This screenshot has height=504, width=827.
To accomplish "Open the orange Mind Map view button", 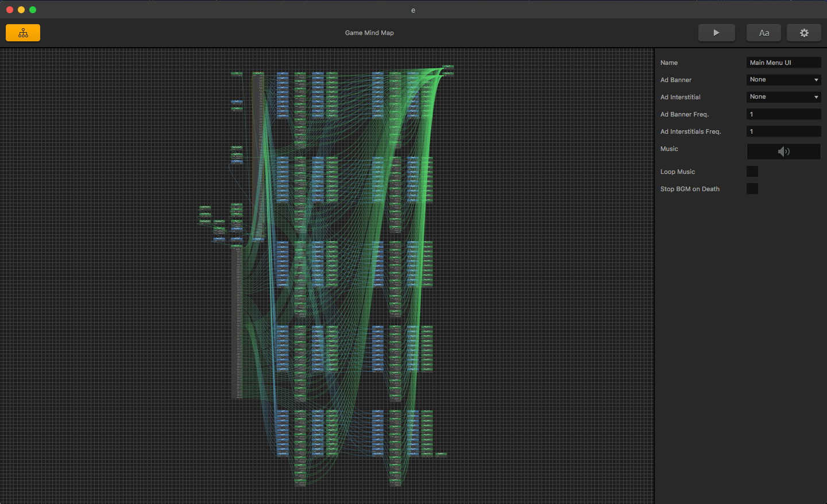I will (x=23, y=33).
